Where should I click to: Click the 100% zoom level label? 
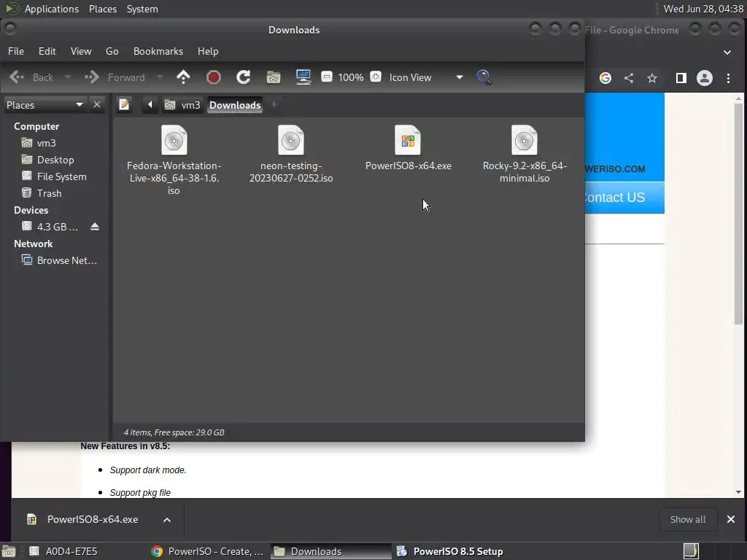click(351, 77)
